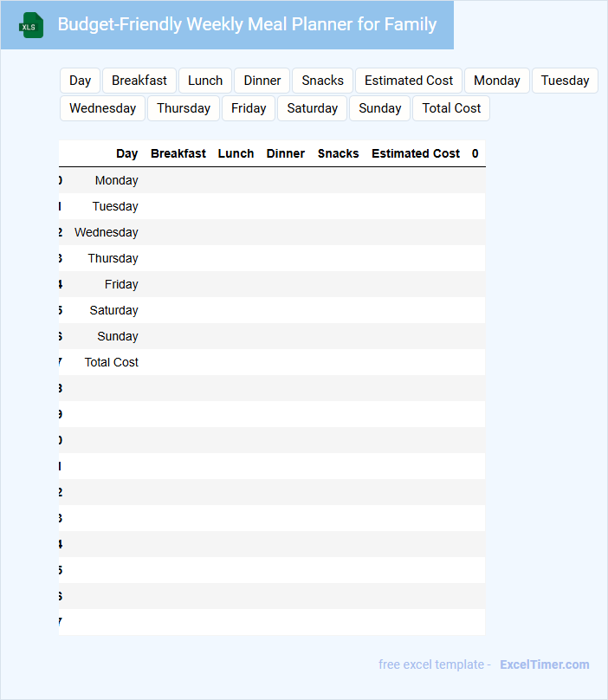This screenshot has height=700, width=608.
Task: Select the Friday tag button
Action: pyautogui.click(x=249, y=108)
